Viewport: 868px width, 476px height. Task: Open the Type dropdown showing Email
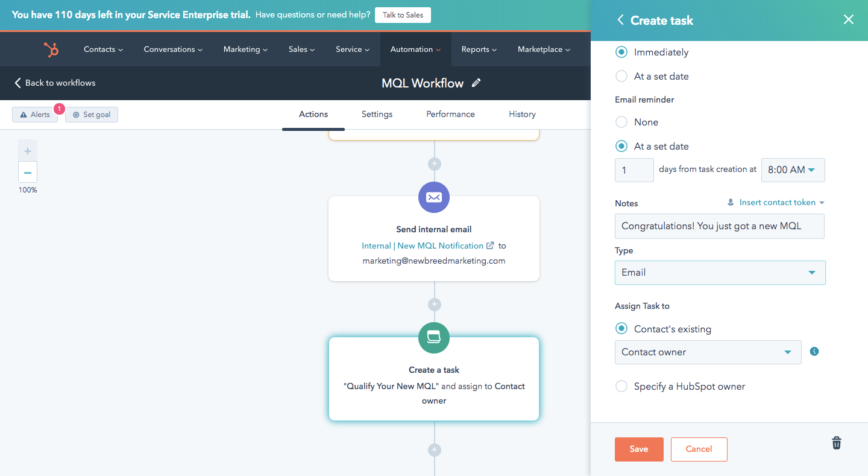pyautogui.click(x=720, y=273)
